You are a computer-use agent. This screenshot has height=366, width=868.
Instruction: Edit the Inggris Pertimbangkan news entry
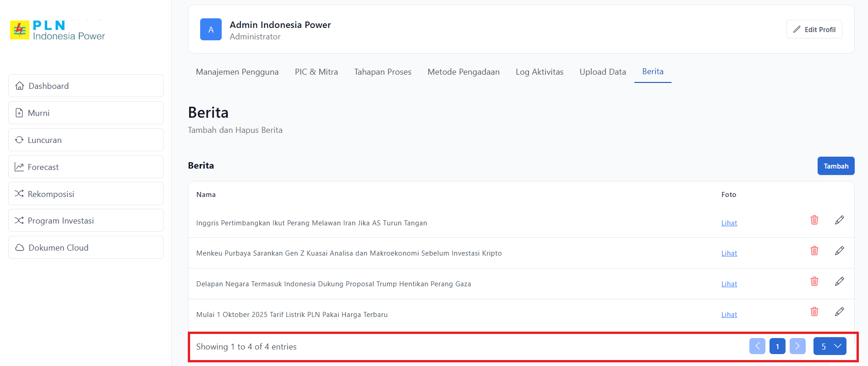coord(839,220)
